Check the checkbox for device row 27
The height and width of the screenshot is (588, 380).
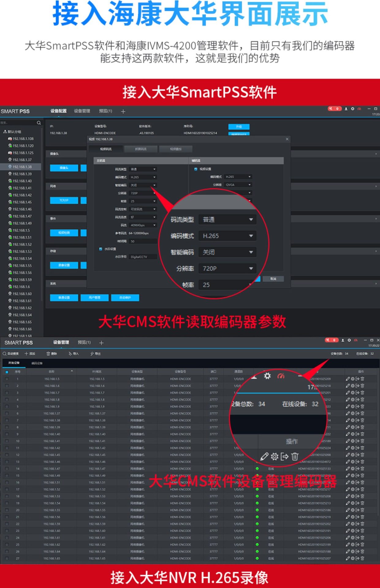pos(7,559)
